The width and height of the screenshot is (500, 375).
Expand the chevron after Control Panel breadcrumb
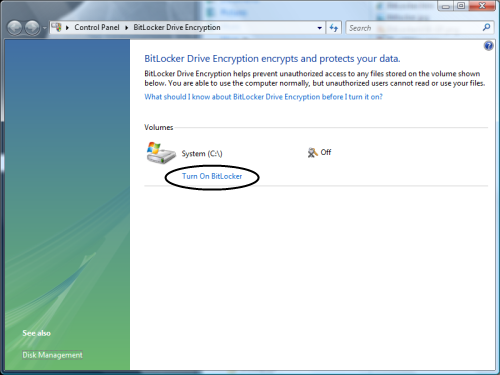[x=127, y=28]
